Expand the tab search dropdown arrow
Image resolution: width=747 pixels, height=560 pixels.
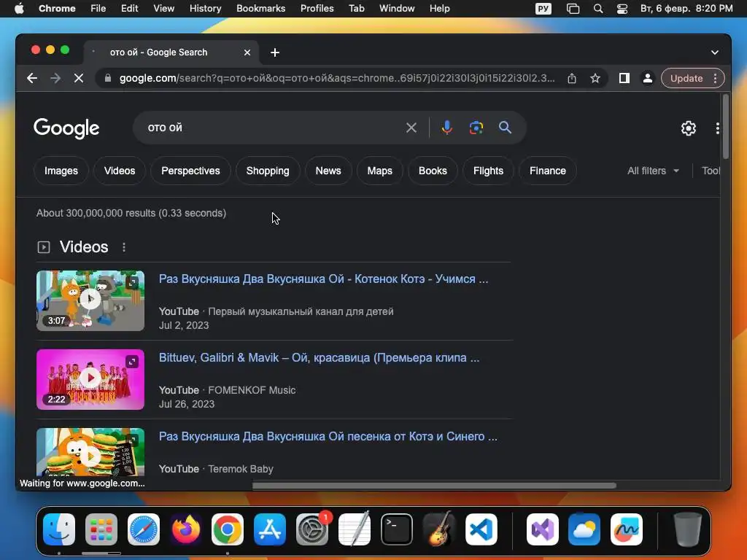(715, 52)
